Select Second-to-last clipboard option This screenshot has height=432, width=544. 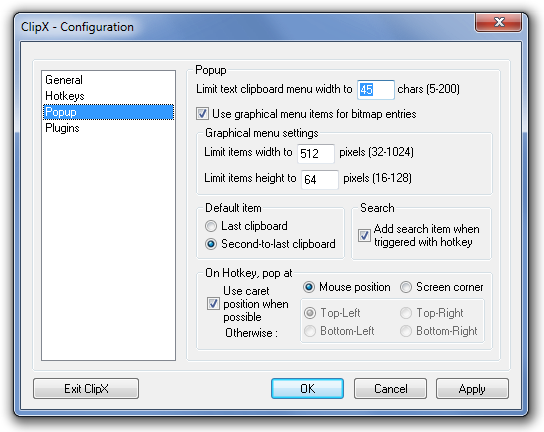(x=211, y=244)
